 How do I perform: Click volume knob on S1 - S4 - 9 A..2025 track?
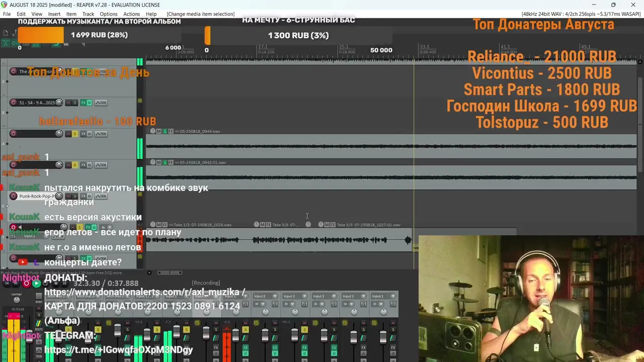coord(59,103)
